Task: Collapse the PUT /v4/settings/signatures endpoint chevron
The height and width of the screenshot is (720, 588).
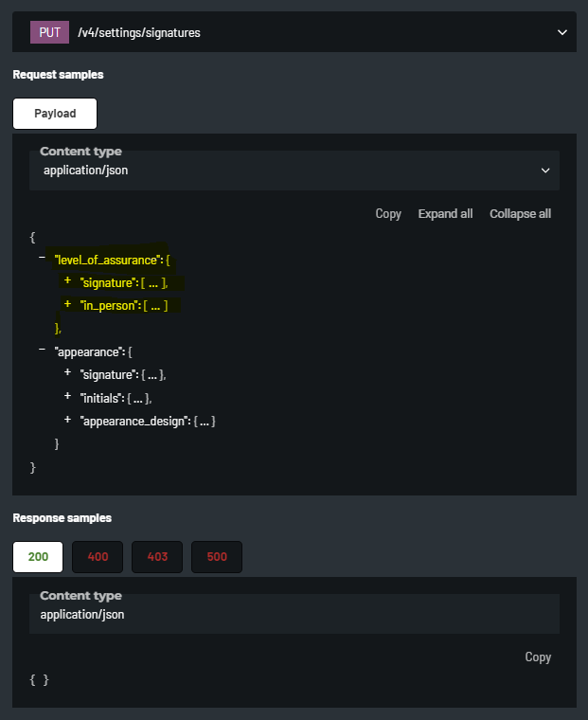Action: [562, 32]
